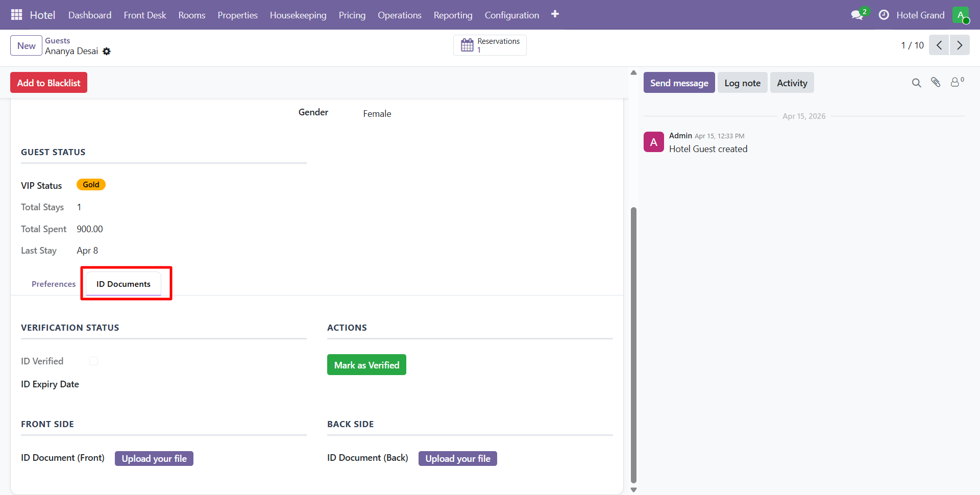Click the Gold VIP status badge

coord(91,185)
